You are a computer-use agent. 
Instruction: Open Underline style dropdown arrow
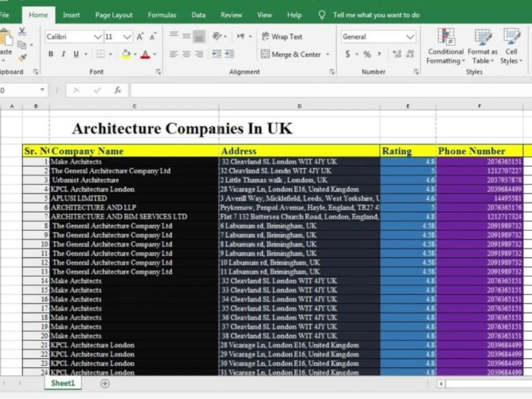(x=86, y=54)
